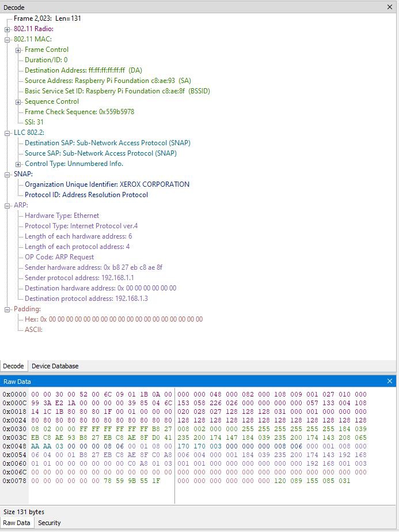Expand the 802.11 Radio node
The image size is (399, 532).
pos(7,29)
